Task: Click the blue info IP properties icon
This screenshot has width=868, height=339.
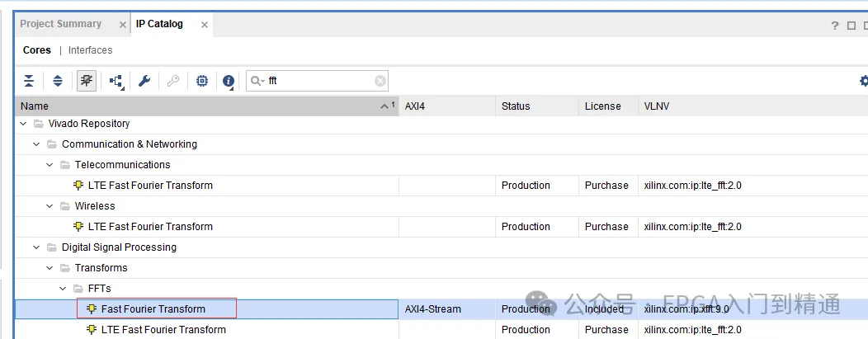Action: (229, 82)
